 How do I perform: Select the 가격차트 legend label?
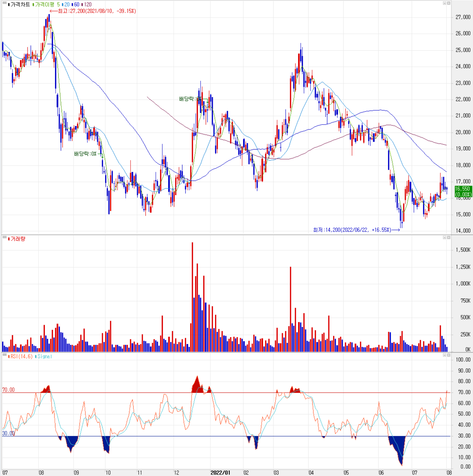19,4
